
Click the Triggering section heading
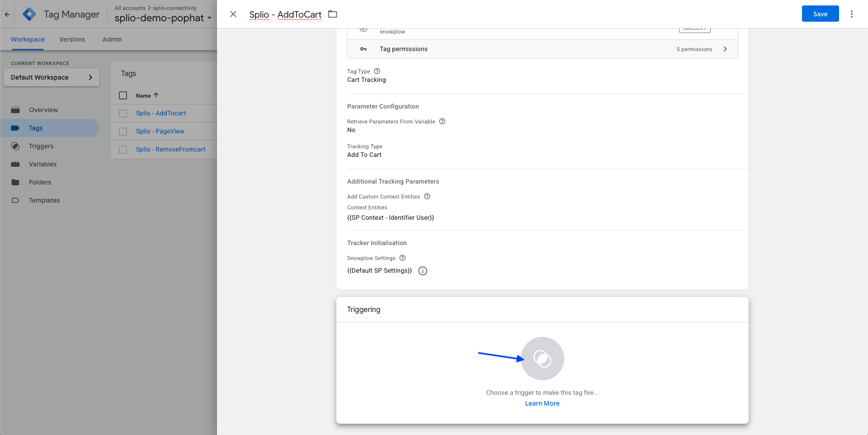click(363, 309)
